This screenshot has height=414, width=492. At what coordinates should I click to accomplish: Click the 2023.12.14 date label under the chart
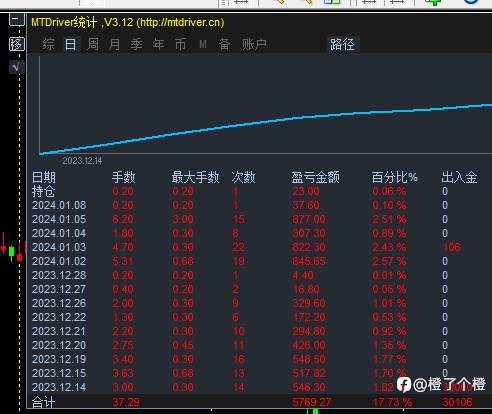pos(82,161)
